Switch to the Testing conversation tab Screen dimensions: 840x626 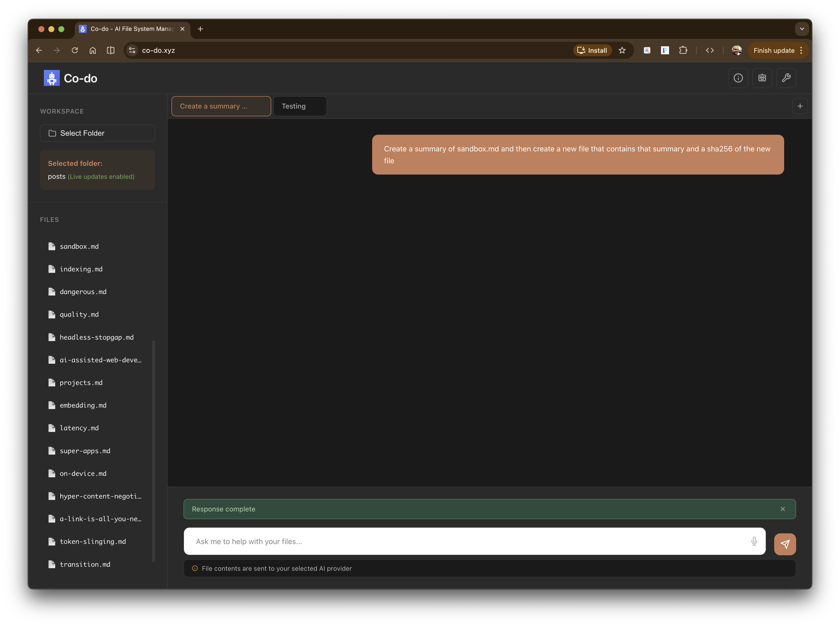tap(300, 106)
